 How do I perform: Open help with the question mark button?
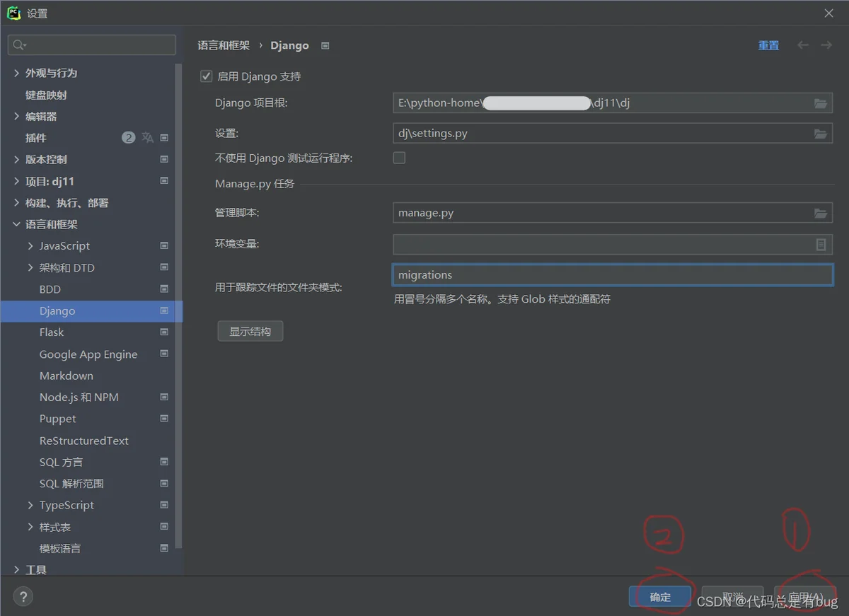[23, 597]
